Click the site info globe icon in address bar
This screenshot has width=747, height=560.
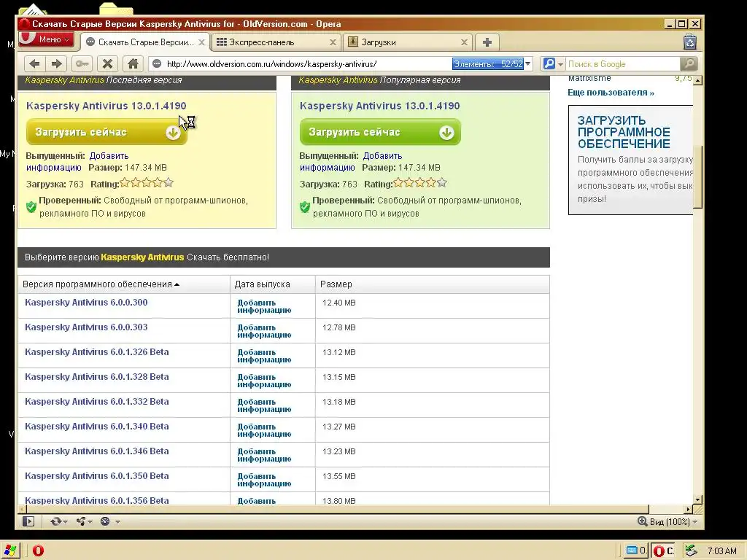[157, 64]
